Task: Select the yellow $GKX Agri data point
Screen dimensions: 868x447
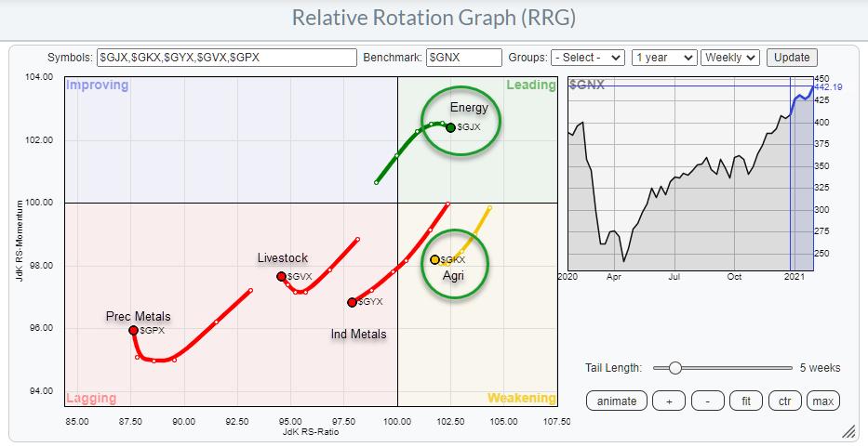Action: click(434, 260)
